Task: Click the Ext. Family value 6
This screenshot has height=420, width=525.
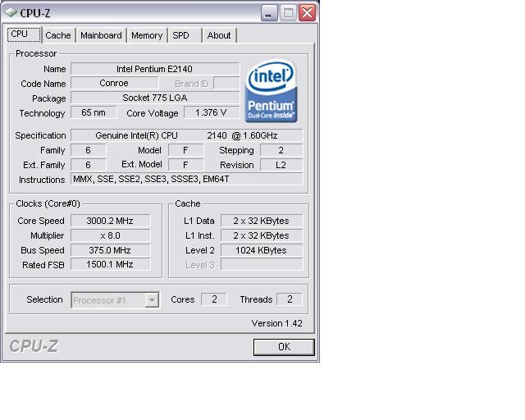Action: pyautogui.click(x=88, y=165)
